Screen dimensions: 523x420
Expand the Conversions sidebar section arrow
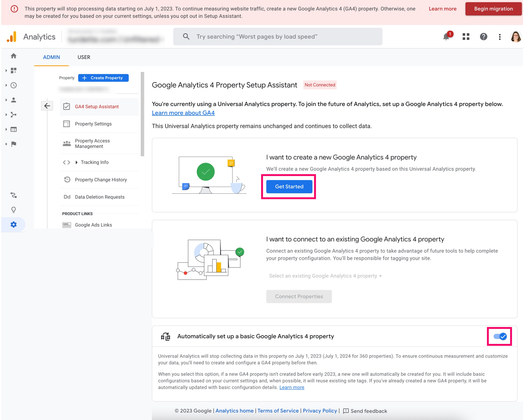pyautogui.click(x=6, y=144)
